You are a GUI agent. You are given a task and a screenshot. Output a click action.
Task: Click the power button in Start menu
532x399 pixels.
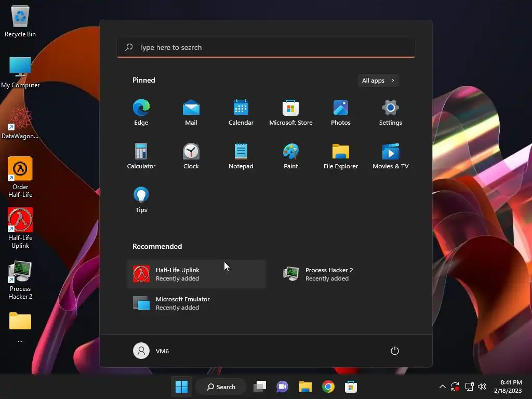click(395, 351)
